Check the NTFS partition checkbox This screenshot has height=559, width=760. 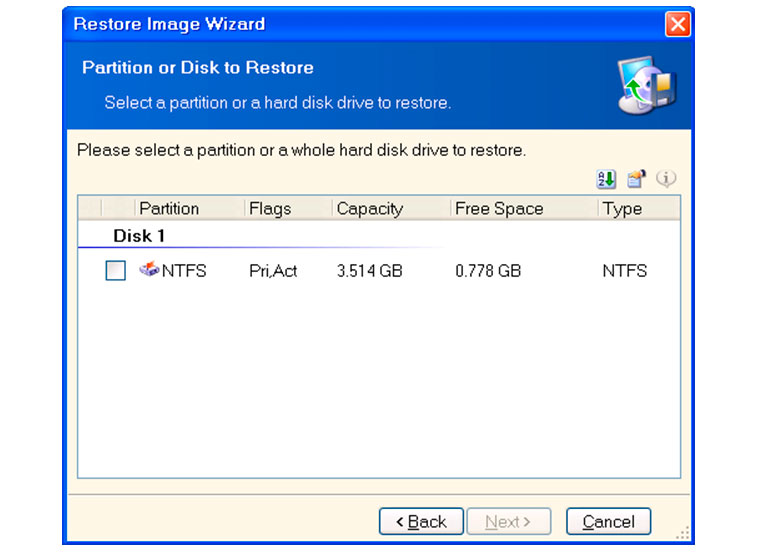[115, 271]
